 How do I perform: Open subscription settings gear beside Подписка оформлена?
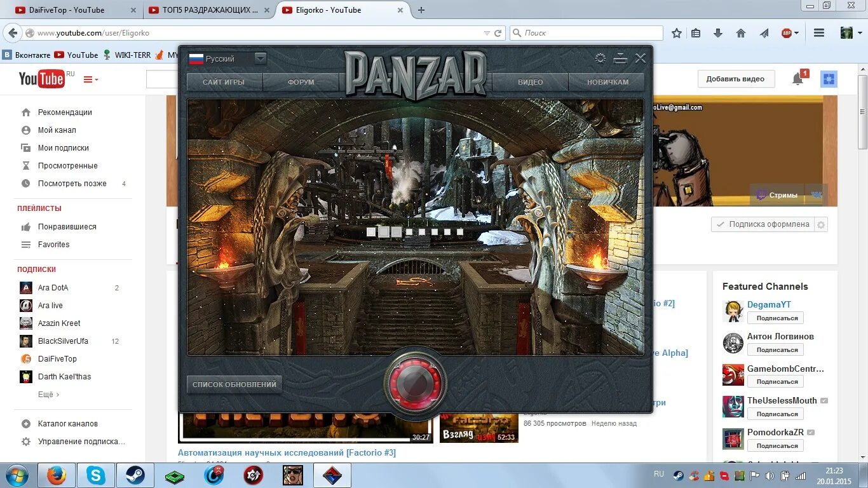coord(821,225)
